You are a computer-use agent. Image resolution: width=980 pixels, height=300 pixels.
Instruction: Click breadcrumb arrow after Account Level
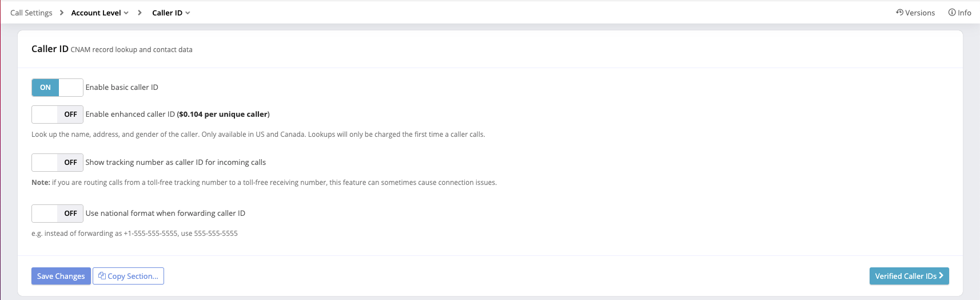click(140, 13)
